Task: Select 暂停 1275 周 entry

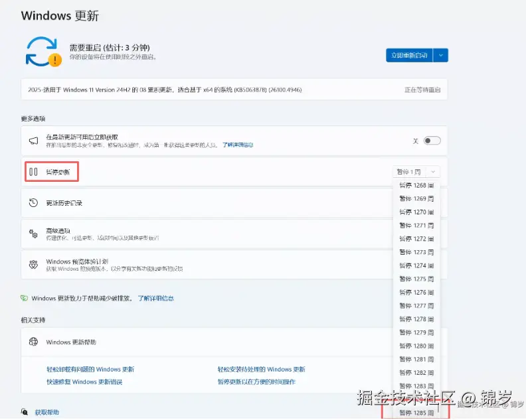Action: [x=416, y=279]
